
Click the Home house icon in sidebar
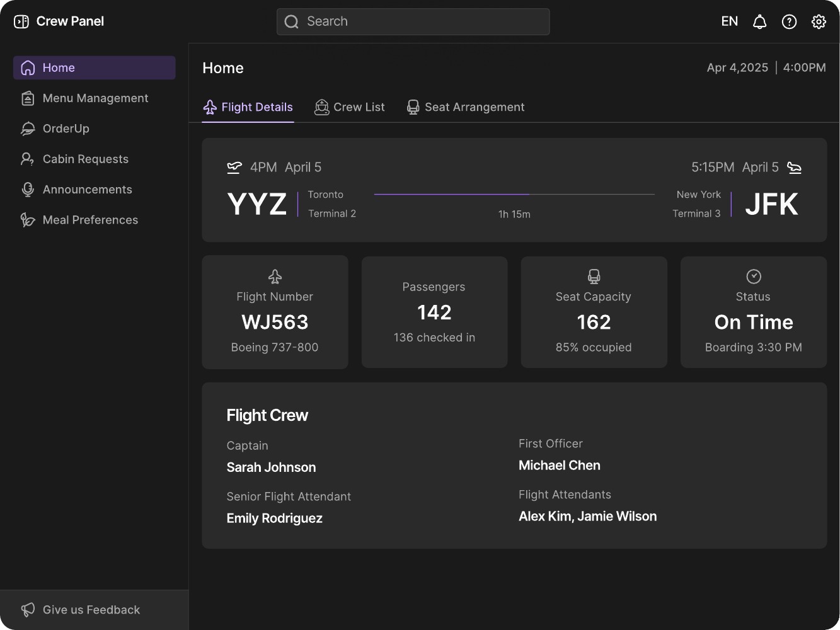[28, 68]
